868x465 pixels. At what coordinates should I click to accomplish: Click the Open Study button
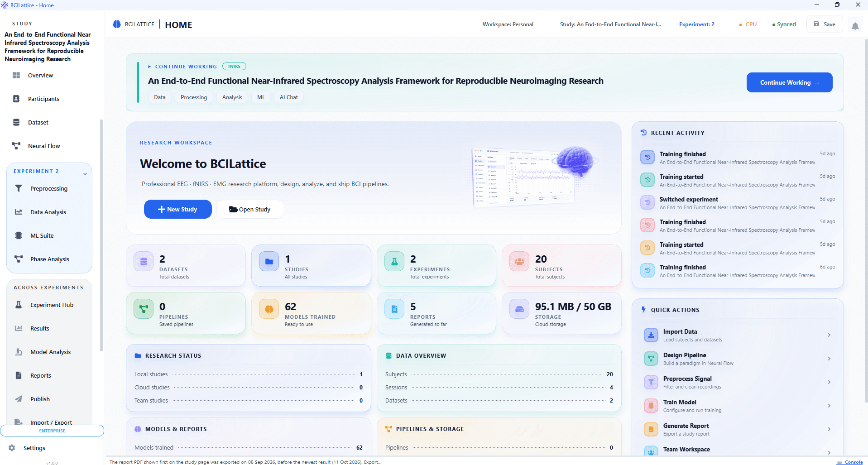click(250, 209)
